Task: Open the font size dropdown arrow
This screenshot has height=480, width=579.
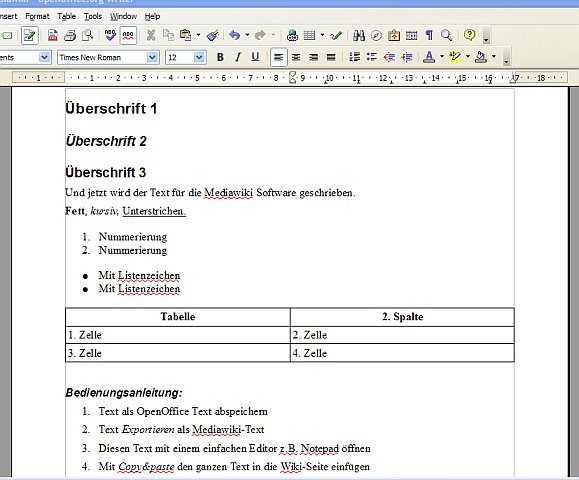Action: 199,57
